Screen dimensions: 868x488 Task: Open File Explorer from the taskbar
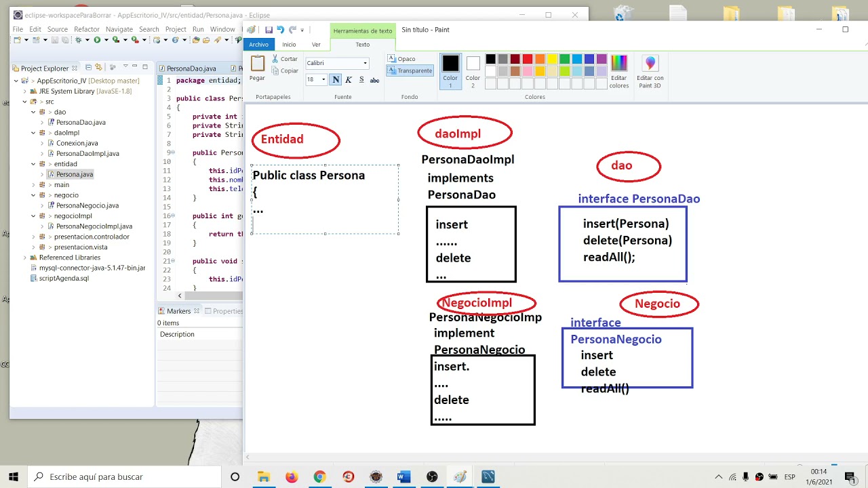pyautogui.click(x=264, y=476)
